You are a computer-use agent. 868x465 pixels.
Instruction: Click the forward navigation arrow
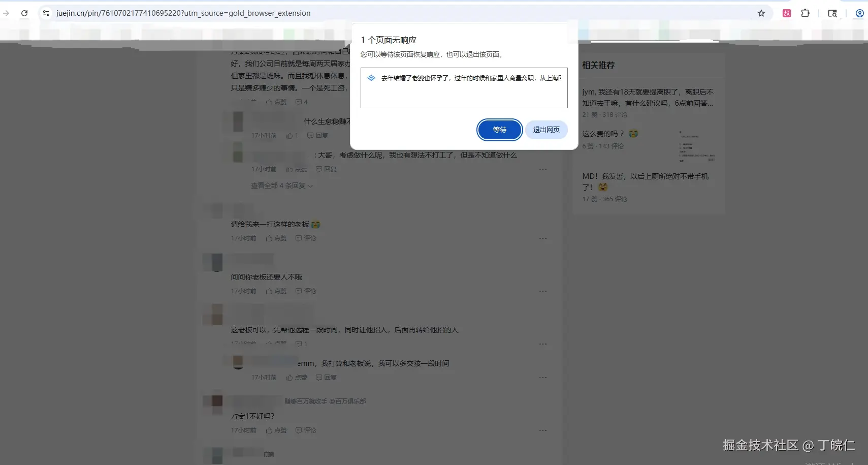tap(6, 13)
